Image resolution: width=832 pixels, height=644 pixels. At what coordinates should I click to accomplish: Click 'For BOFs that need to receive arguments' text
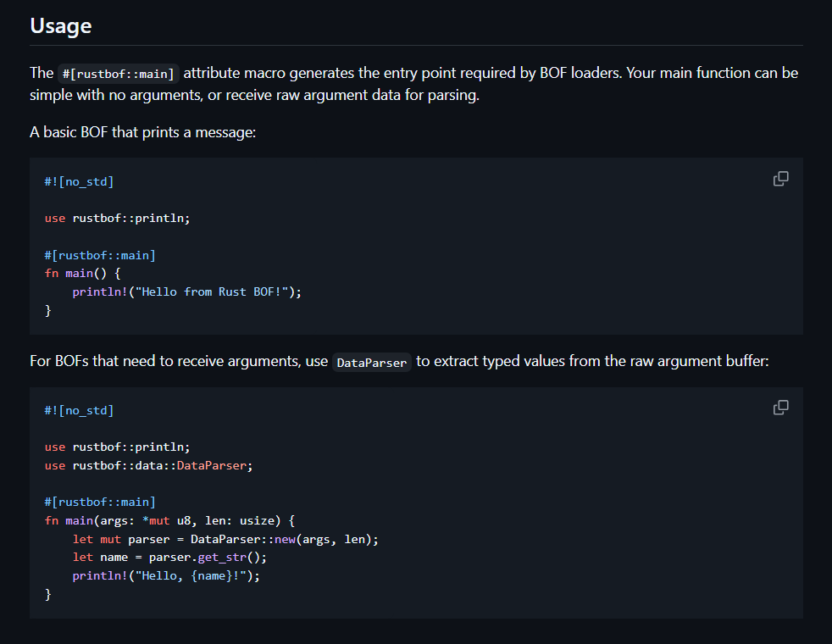point(165,361)
